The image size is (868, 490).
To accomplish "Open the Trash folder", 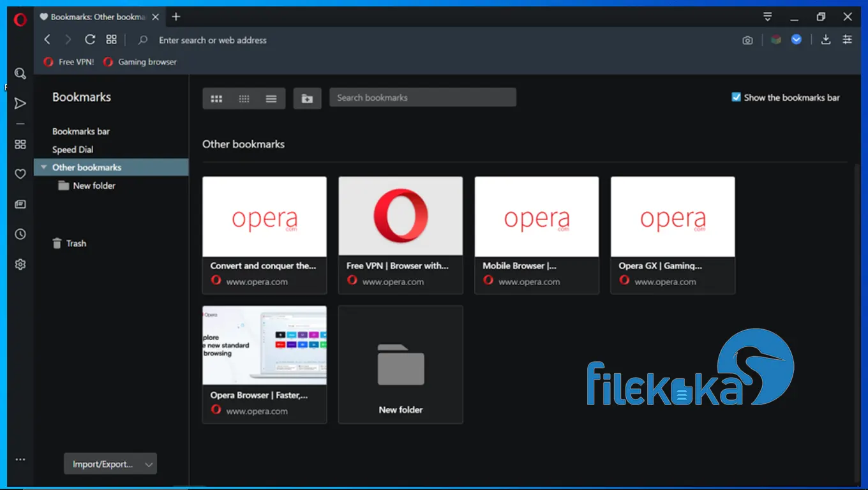I will (x=69, y=243).
